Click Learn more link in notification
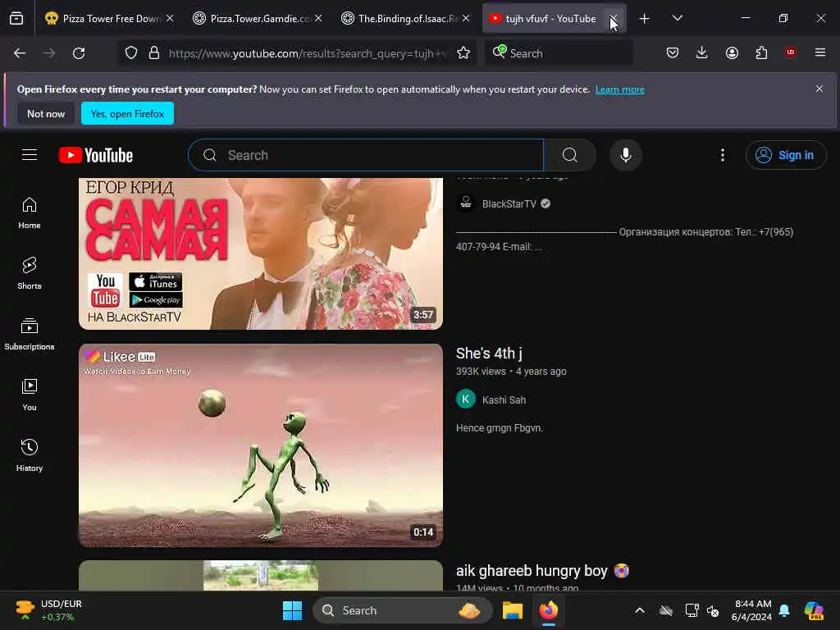 620,89
